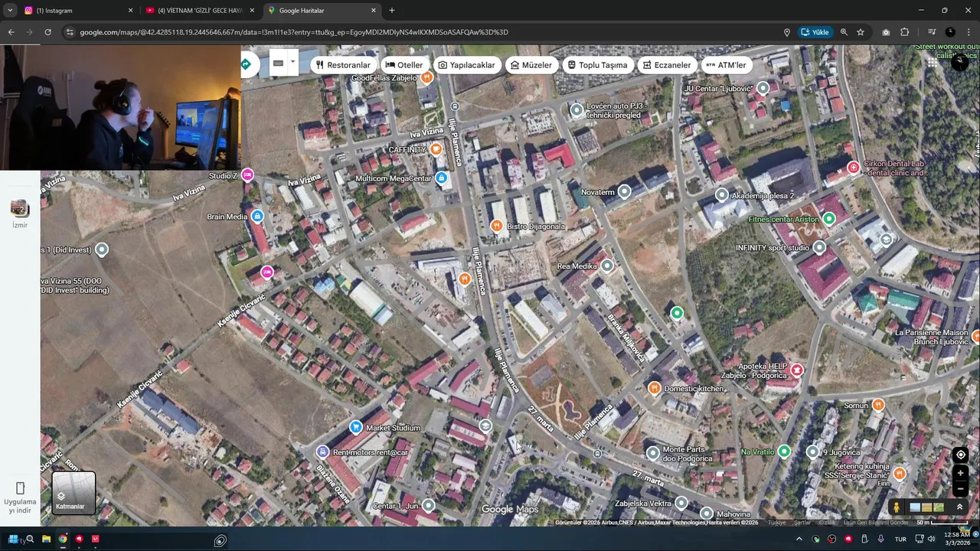Bookmark this page with the star icon

tap(861, 32)
